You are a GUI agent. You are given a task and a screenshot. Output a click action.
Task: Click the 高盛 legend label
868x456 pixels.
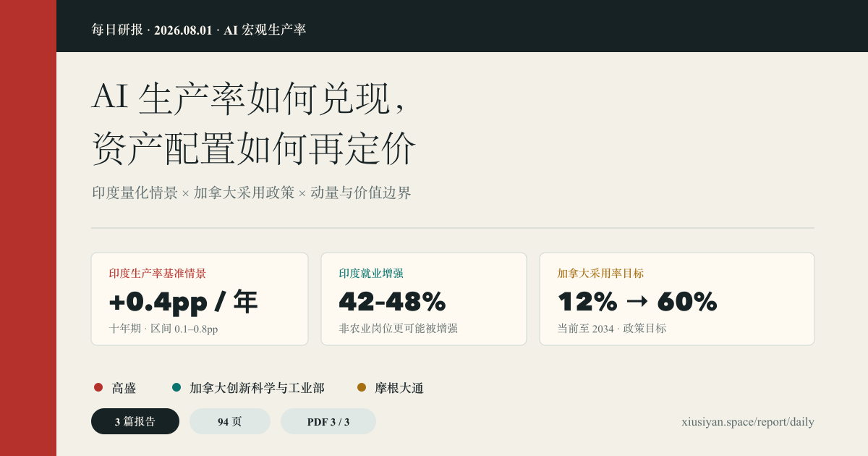(x=124, y=388)
